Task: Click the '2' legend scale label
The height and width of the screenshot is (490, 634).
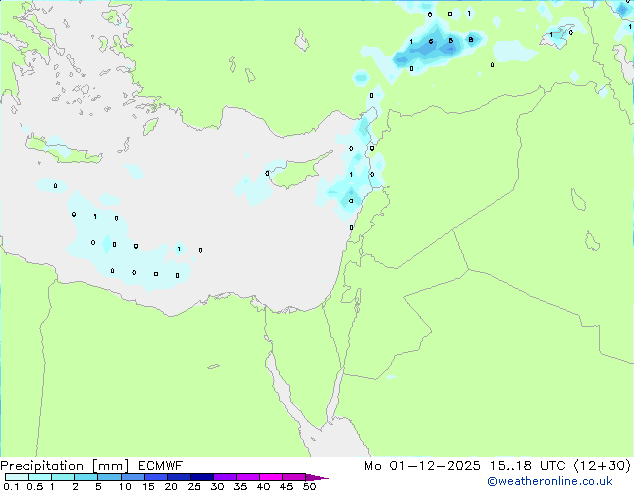Action: pos(75,486)
